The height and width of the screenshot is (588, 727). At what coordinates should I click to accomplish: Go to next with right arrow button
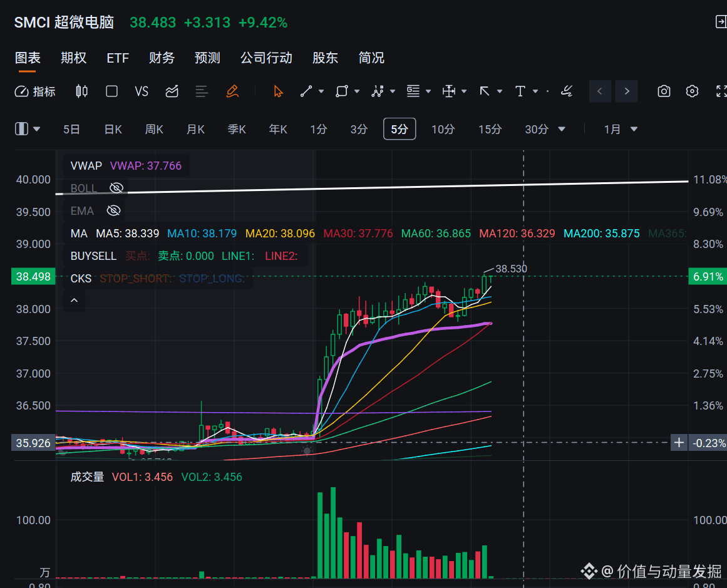(626, 91)
